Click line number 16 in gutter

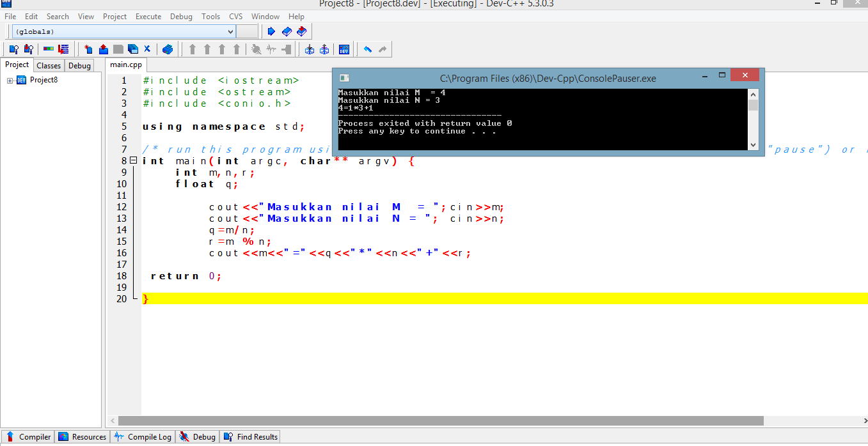[x=122, y=253]
